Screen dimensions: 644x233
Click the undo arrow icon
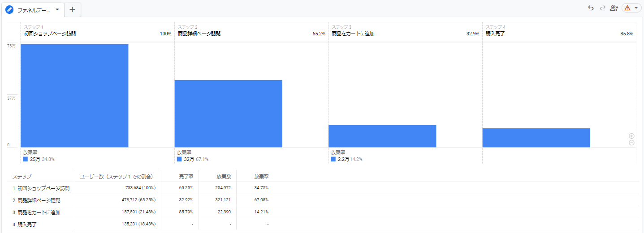coord(591,8)
